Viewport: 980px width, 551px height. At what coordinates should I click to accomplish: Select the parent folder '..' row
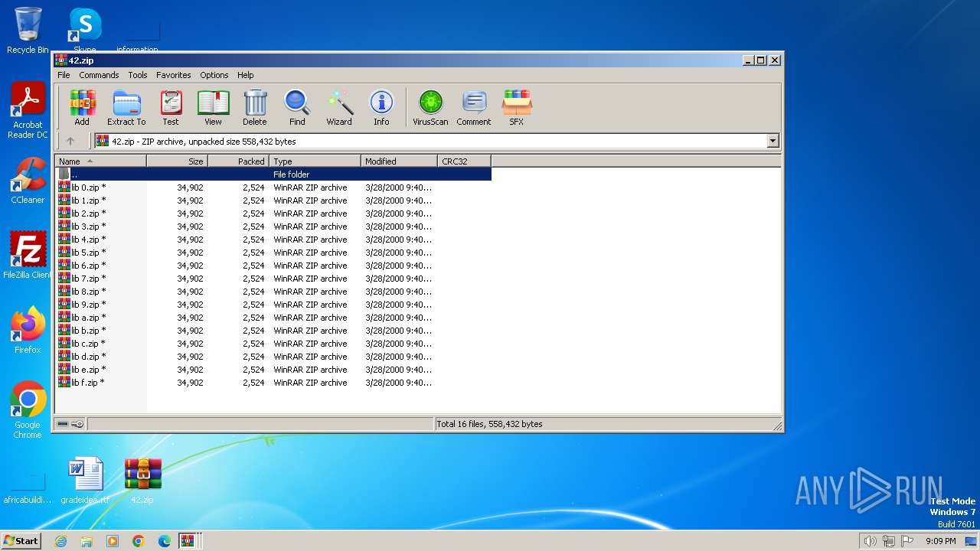(273, 174)
